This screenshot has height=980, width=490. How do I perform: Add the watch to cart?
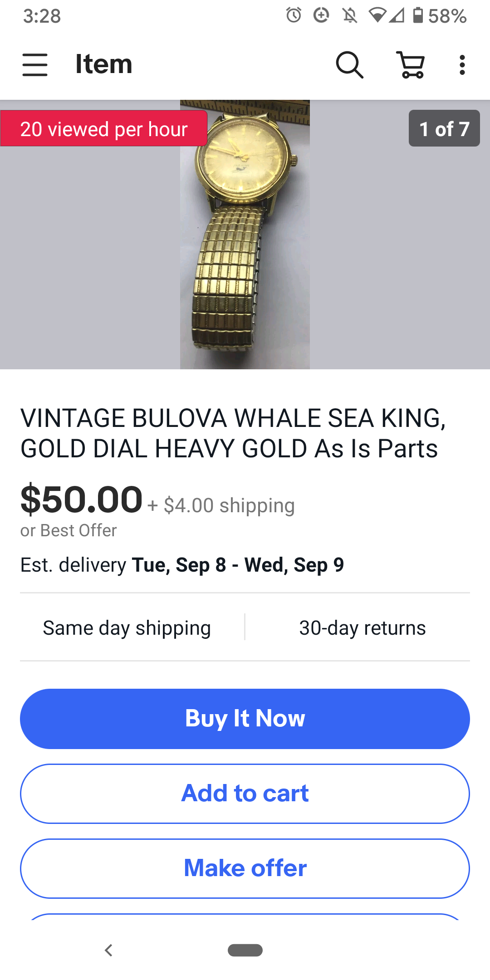[245, 794]
